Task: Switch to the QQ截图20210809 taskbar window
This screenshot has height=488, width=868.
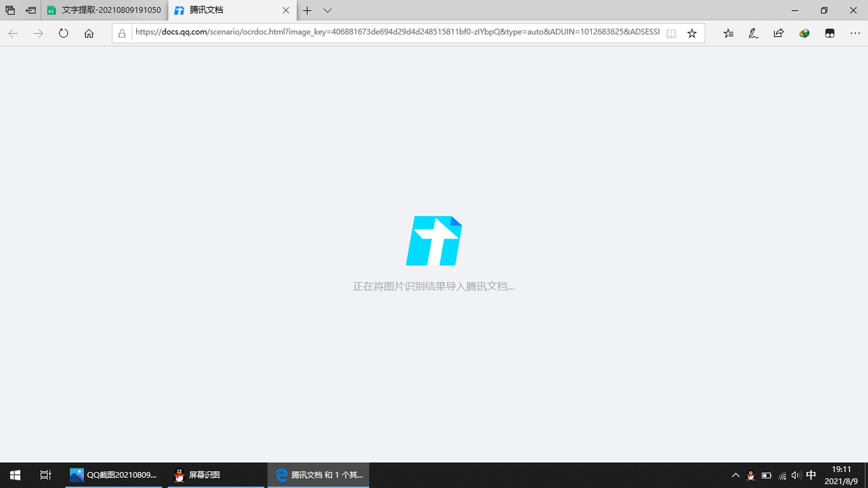Action: click(114, 475)
